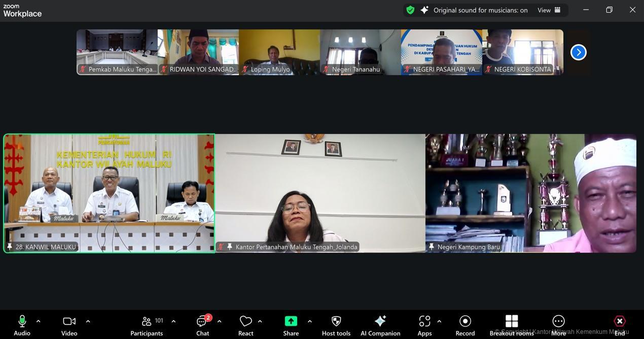
Task: Expand the Share options chevron
Action: pyautogui.click(x=309, y=321)
